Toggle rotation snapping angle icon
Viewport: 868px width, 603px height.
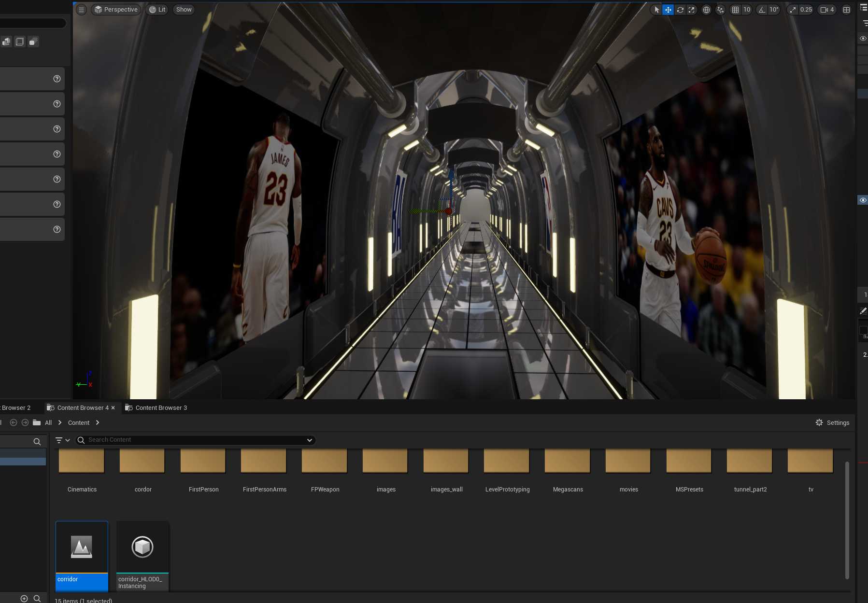click(x=762, y=10)
